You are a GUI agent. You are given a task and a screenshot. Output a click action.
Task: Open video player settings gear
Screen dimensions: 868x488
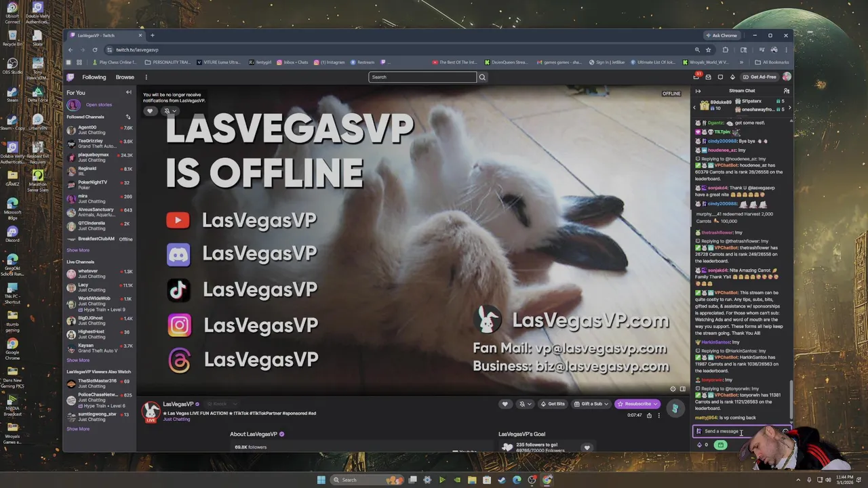click(x=673, y=389)
